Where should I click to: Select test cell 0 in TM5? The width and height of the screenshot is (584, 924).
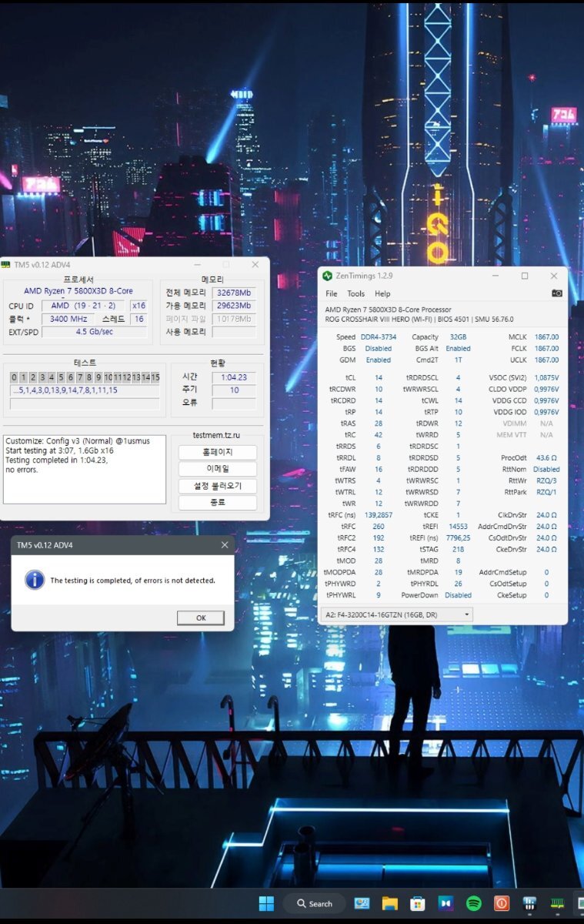[14, 377]
